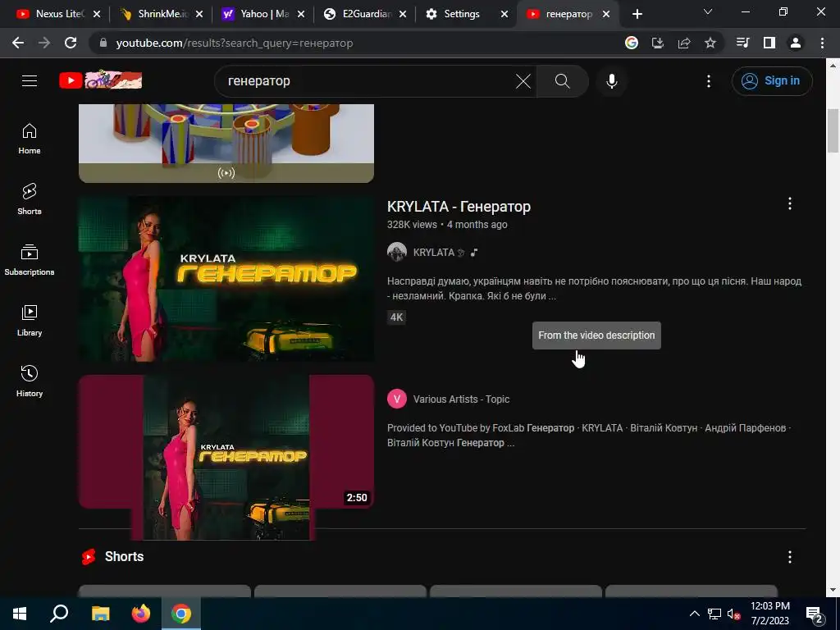Screen dimensions: 840x630
Task: Click the Provided to YouTube by FoxLab text
Action: (589, 435)
